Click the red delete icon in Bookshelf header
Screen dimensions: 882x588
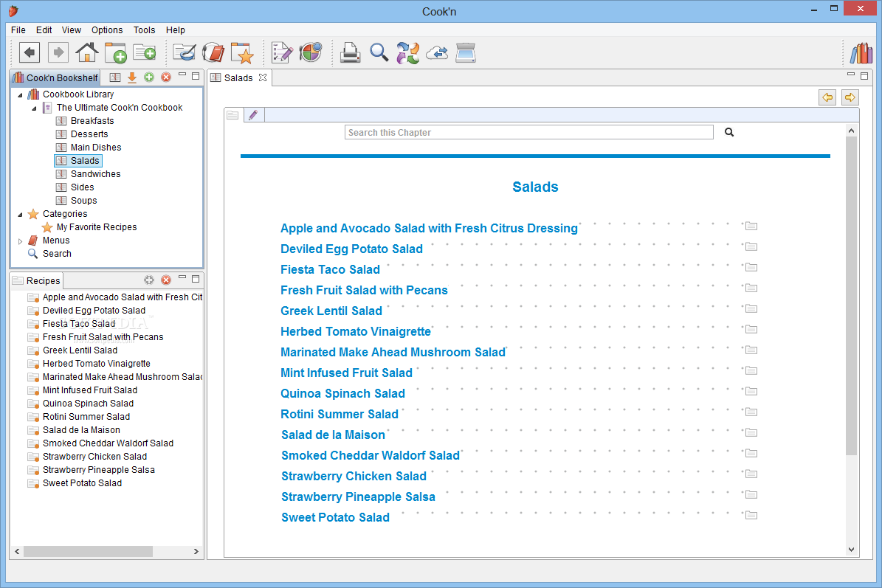tap(166, 77)
